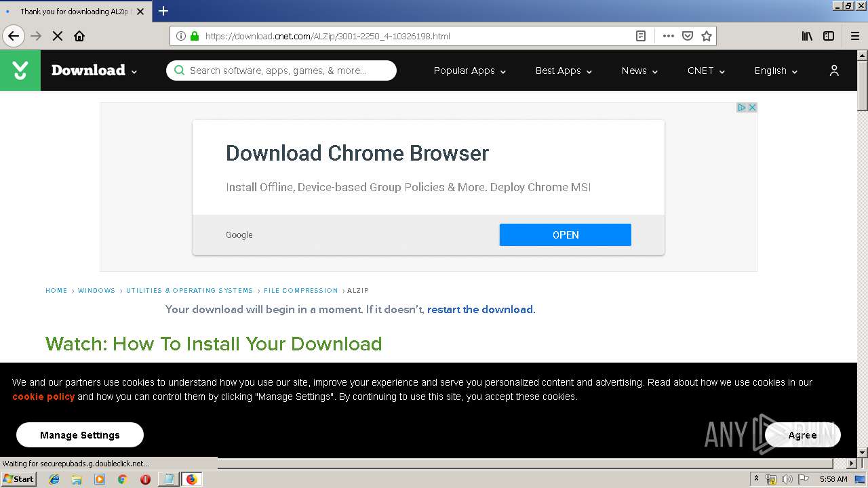This screenshot has height=488, width=868.
Task: Open the user account profile icon
Action: pyautogui.click(x=834, y=70)
